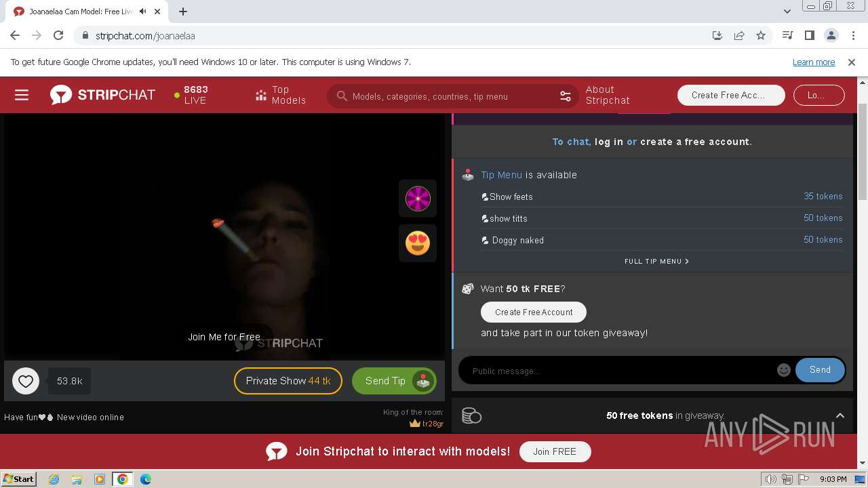Click the address bar URL

(145, 36)
